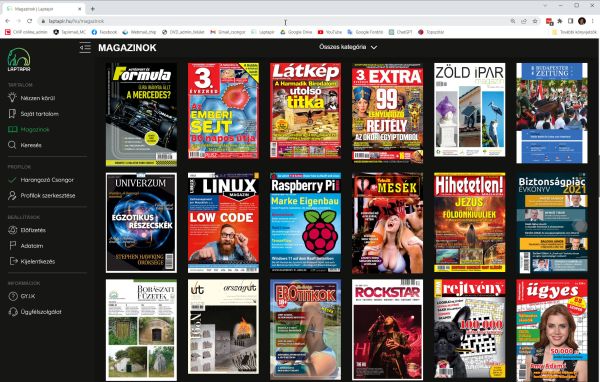
Task: Open the browser extensions puzzle icon
Action: coord(560,21)
